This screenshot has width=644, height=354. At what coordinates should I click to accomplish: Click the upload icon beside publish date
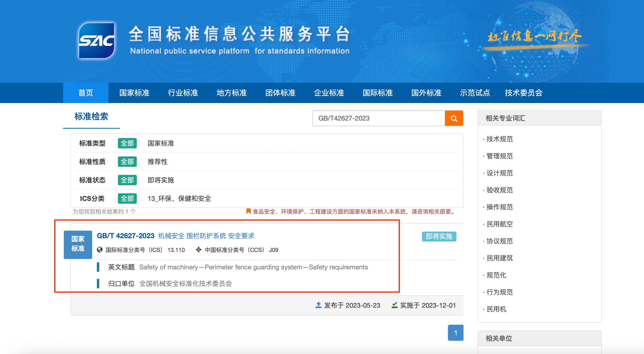[318, 305]
